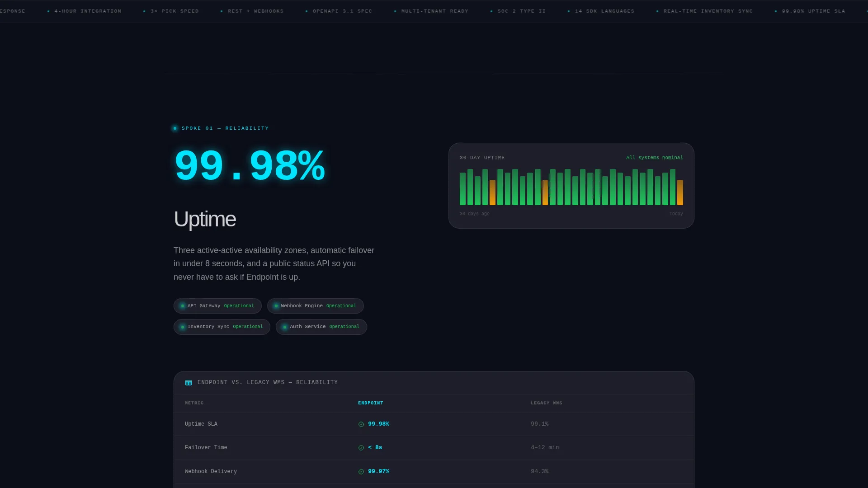
Task: Click the status dot in Inventory Sync pill
Action: pos(183,327)
